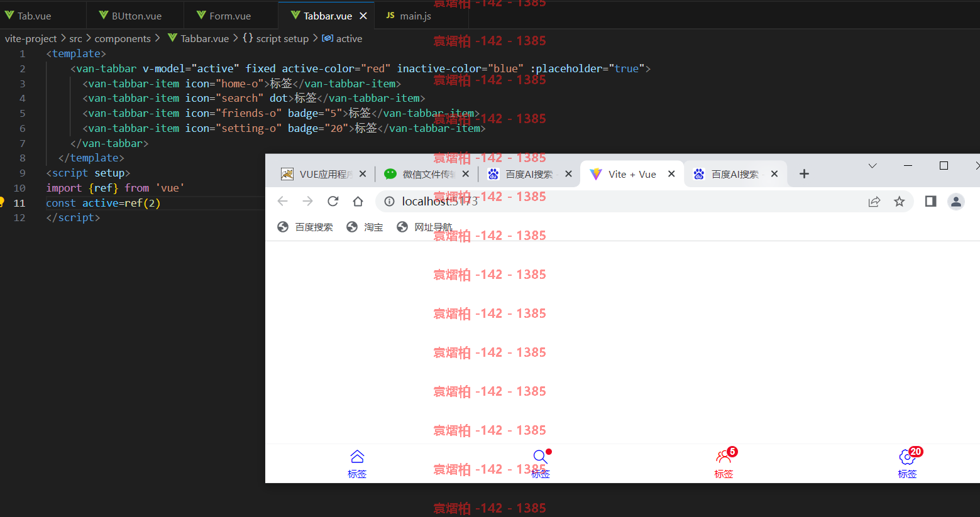This screenshot has height=517, width=980.
Task: Close the 微信文件传输 browser tab
Action: pyautogui.click(x=466, y=174)
